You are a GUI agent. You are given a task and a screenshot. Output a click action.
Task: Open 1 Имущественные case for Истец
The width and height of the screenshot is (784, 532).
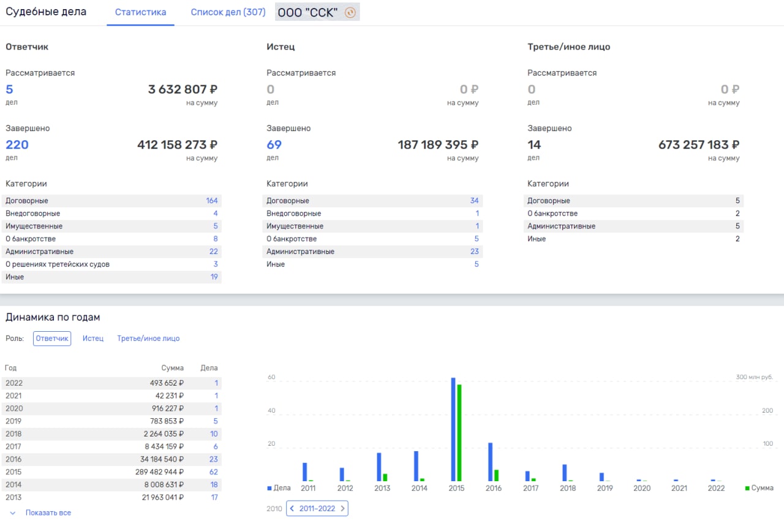click(x=477, y=227)
